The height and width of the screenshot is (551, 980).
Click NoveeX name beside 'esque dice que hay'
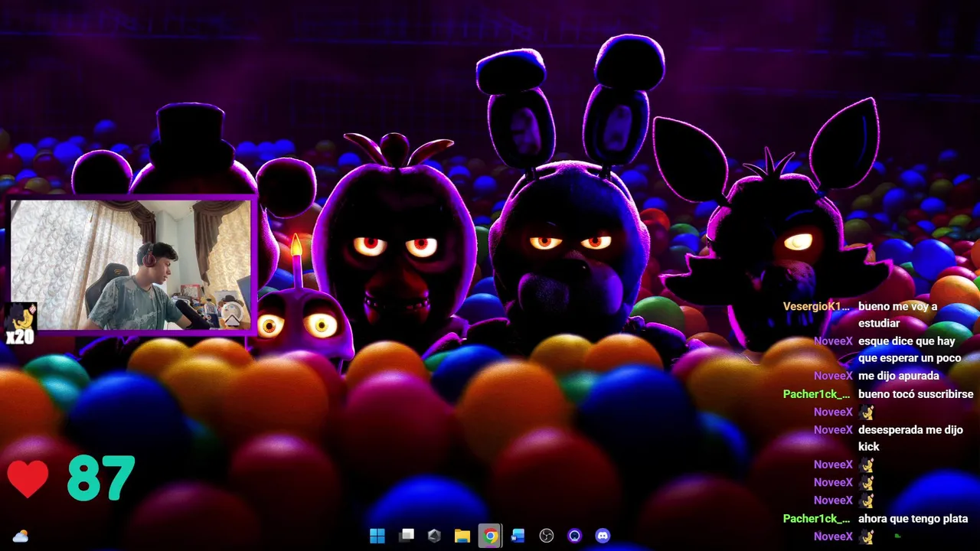coord(833,341)
